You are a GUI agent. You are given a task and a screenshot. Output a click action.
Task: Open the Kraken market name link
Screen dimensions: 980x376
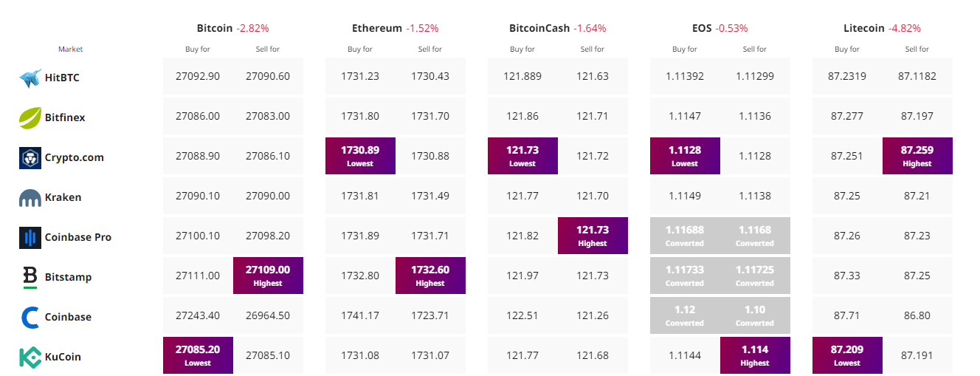[63, 197]
